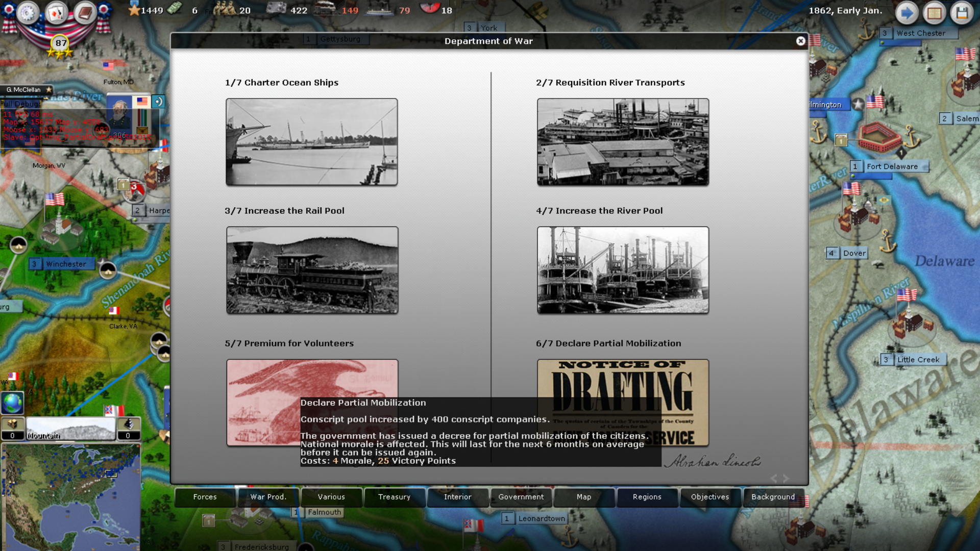Click the river pool steamboat icon

point(379,9)
